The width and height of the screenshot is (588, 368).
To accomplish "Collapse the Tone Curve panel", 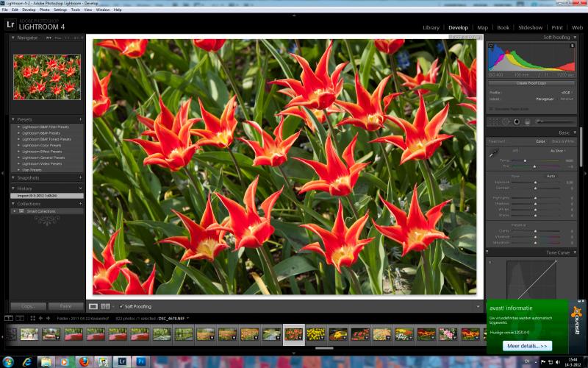I will pyautogui.click(x=574, y=252).
